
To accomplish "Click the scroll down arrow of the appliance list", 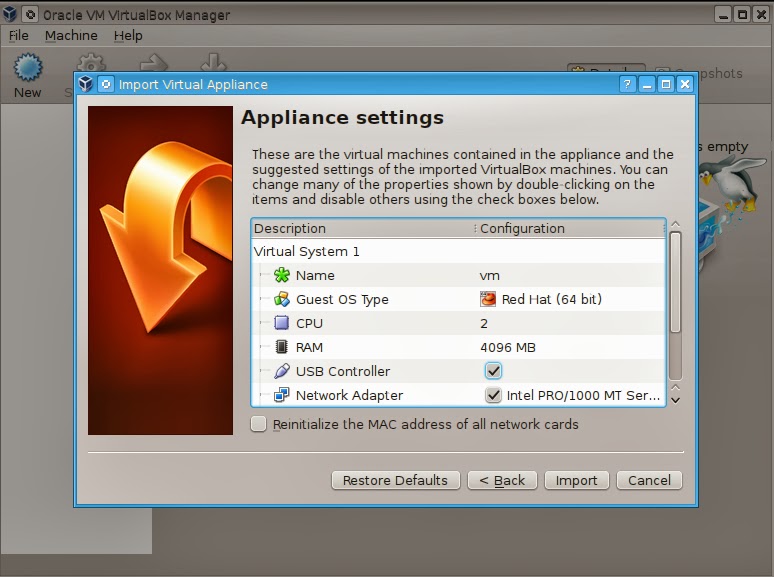I will point(676,401).
